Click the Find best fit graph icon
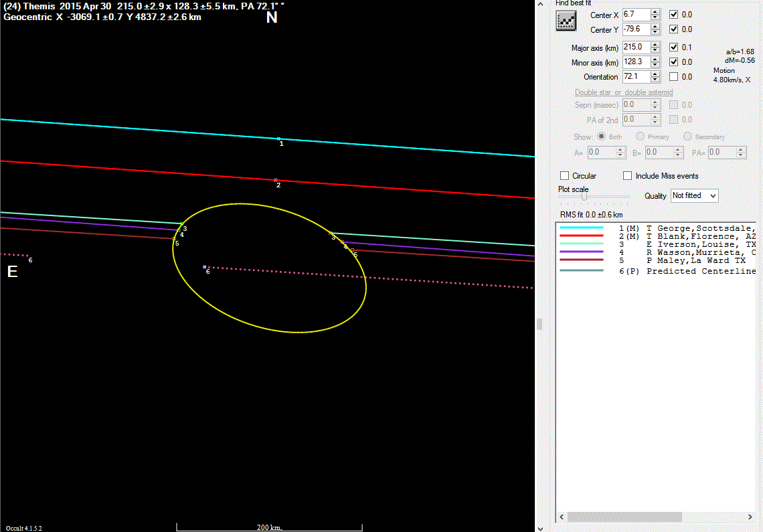763x532 pixels. click(566, 21)
